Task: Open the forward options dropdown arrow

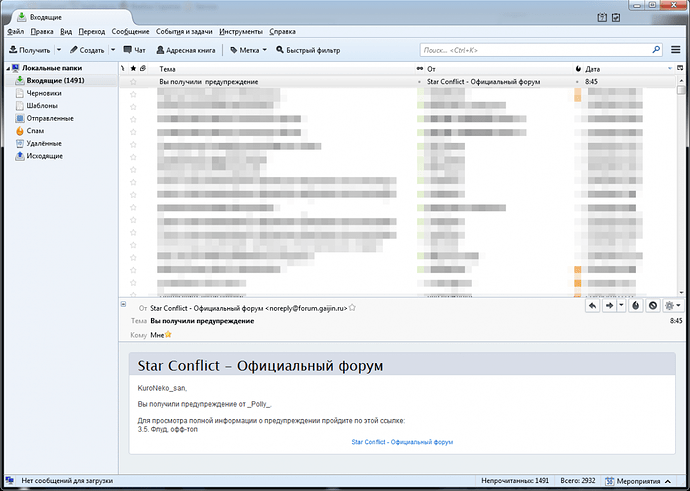Action: click(621, 306)
